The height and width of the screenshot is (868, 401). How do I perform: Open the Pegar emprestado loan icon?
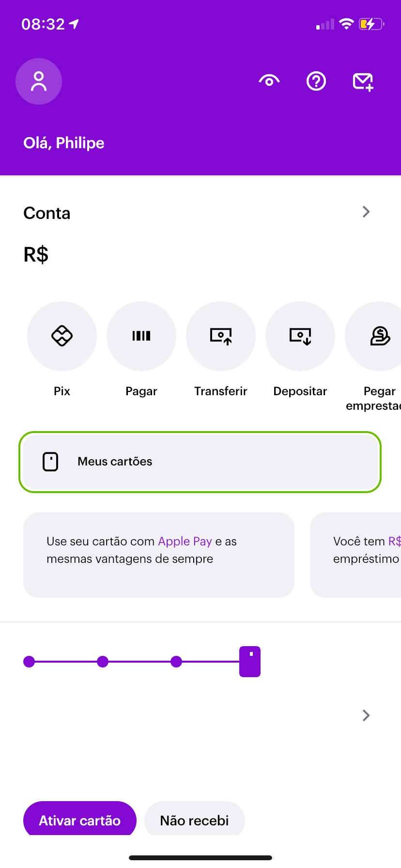[379, 336]
